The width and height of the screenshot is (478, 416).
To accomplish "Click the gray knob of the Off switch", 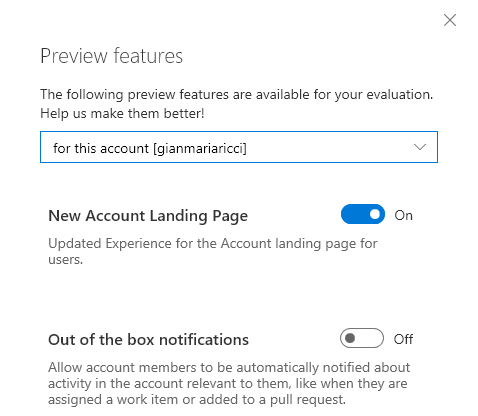I will pyautogui.click(x=350, y=338).
